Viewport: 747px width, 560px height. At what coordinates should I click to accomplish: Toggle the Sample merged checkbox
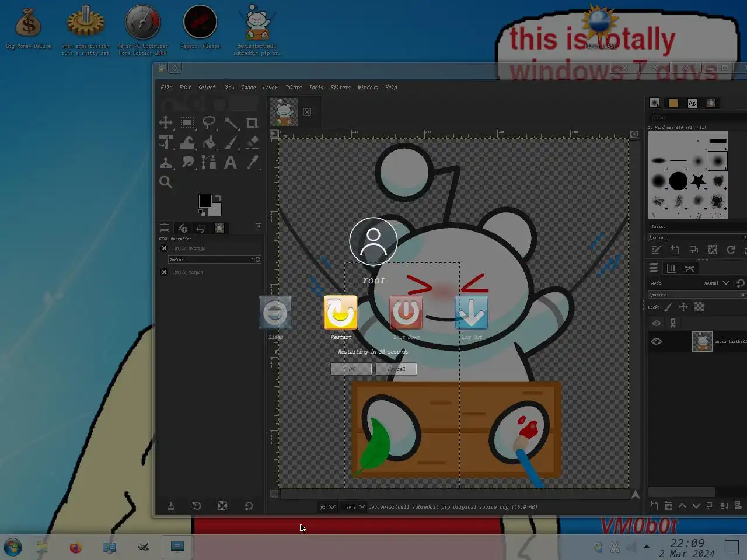pos(164,272)
